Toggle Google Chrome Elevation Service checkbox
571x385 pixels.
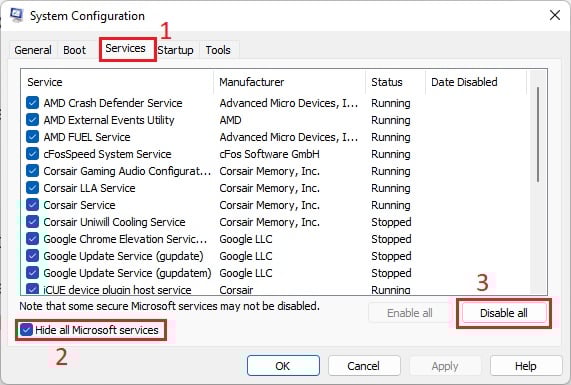point(32,239)
